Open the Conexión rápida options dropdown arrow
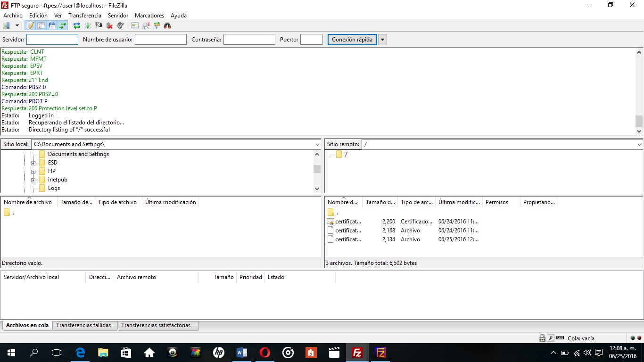Image resolution: width=644 pixels, height=362 pixels. [382, 39]
